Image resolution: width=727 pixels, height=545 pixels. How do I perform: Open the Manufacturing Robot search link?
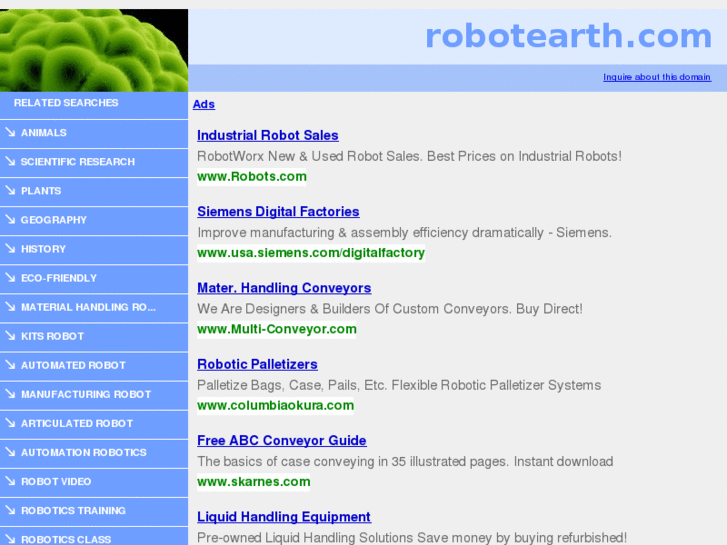coord(86,394)
